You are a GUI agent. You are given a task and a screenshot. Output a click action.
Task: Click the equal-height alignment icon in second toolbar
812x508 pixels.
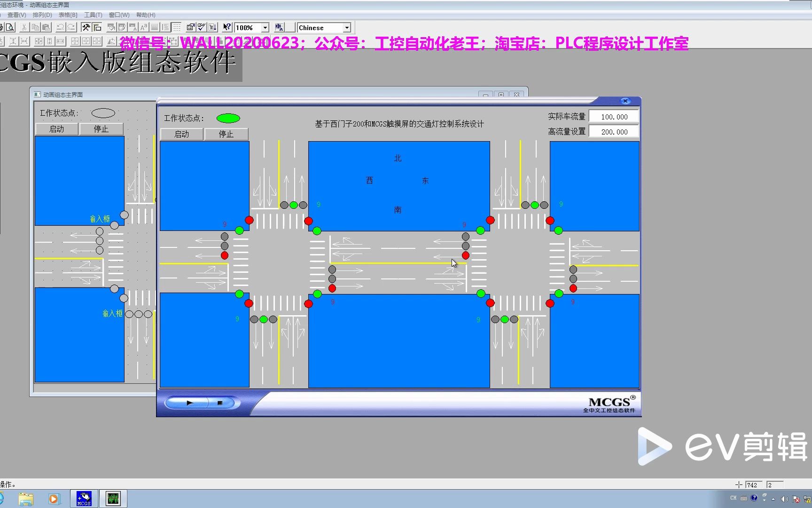coord(13,41)
